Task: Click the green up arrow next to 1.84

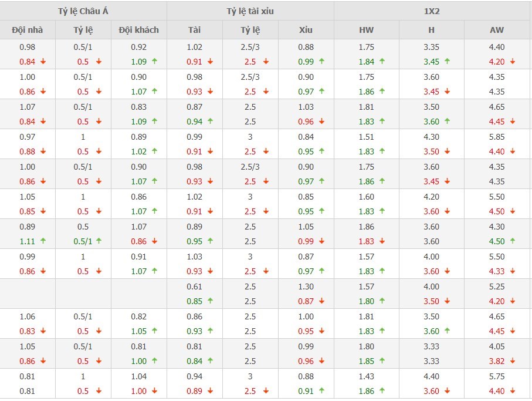Action: [382, 62]
